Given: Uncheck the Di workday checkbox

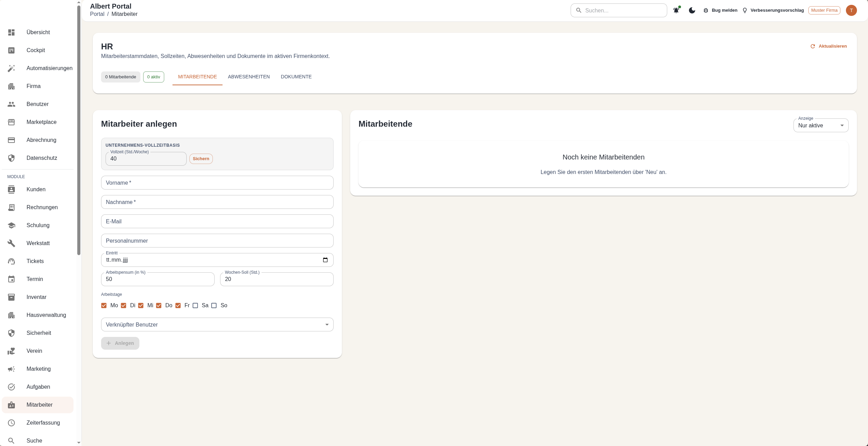Looking at the screenshot, I should click(124, 306).
